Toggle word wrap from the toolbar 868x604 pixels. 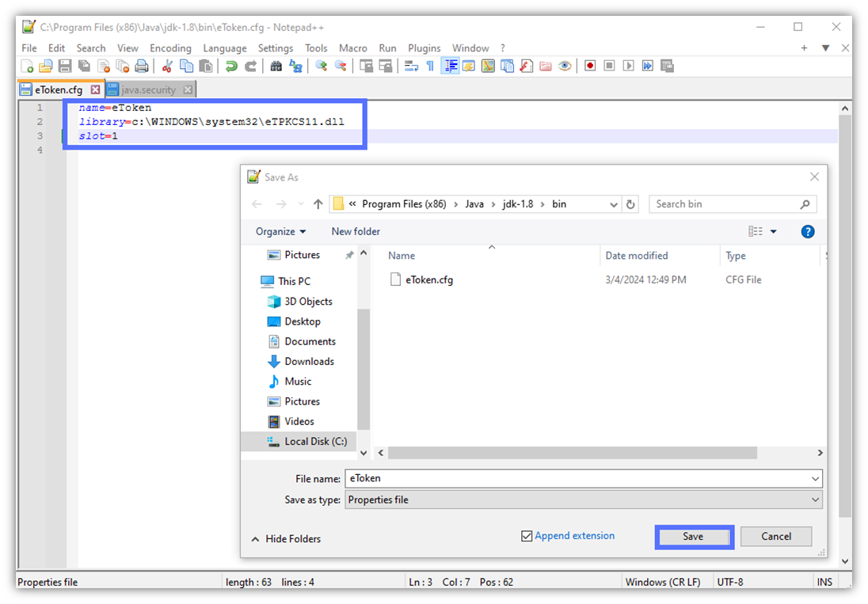click(x=410, y=66)
